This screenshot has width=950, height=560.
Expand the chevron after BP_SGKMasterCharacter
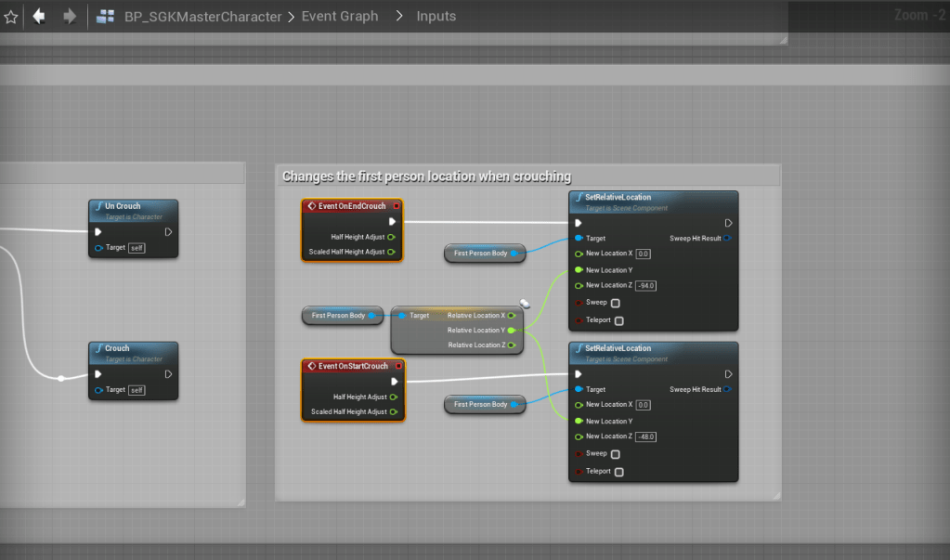pyautogui.click(x=292, y=17)
